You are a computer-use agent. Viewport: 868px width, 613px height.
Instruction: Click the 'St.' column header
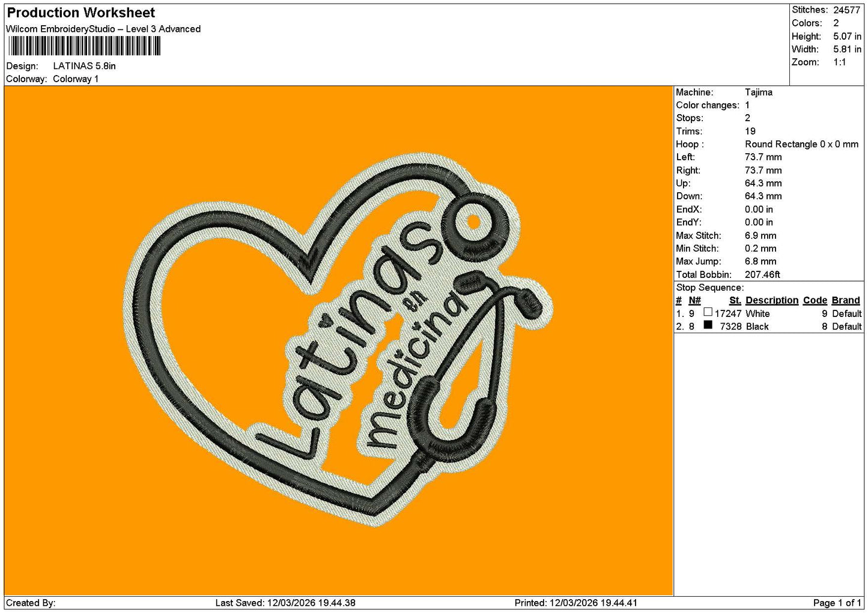pos(735,301)
